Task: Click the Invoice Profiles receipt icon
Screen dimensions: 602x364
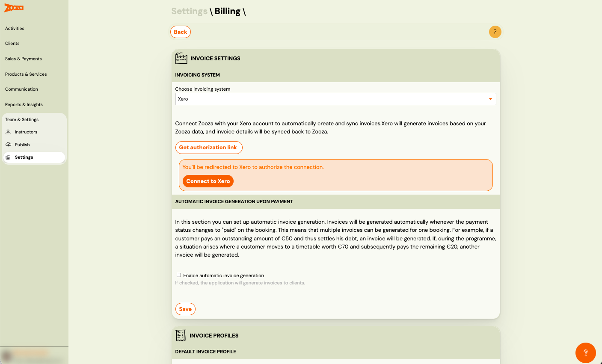Action: [x=181, y=335]
